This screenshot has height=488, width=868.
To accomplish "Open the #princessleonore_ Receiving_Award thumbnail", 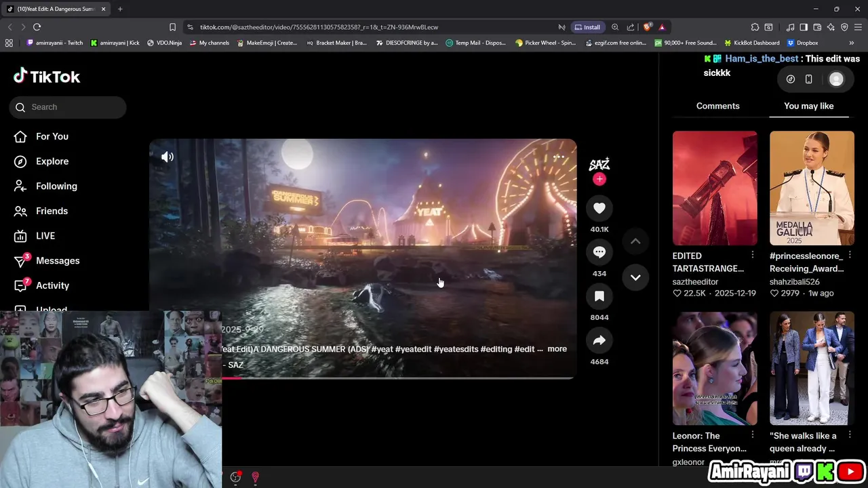I will [x=812, y=188].
